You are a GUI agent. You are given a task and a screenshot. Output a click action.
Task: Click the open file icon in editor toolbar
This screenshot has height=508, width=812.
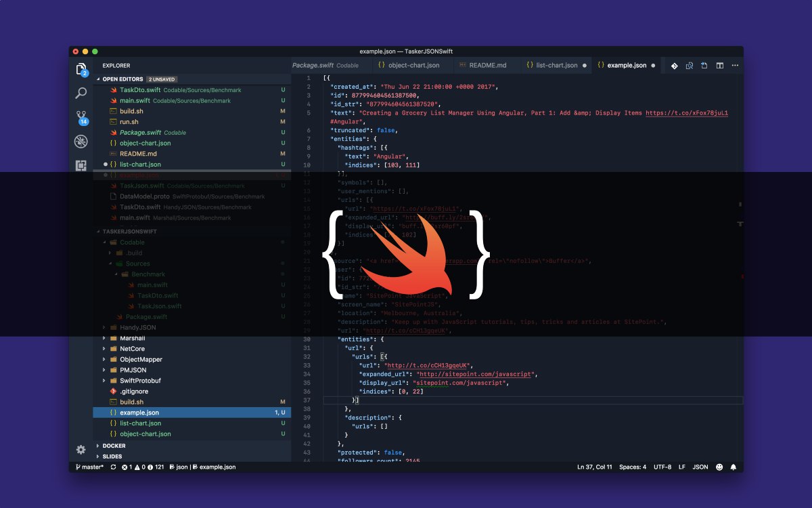pos(704,66)
